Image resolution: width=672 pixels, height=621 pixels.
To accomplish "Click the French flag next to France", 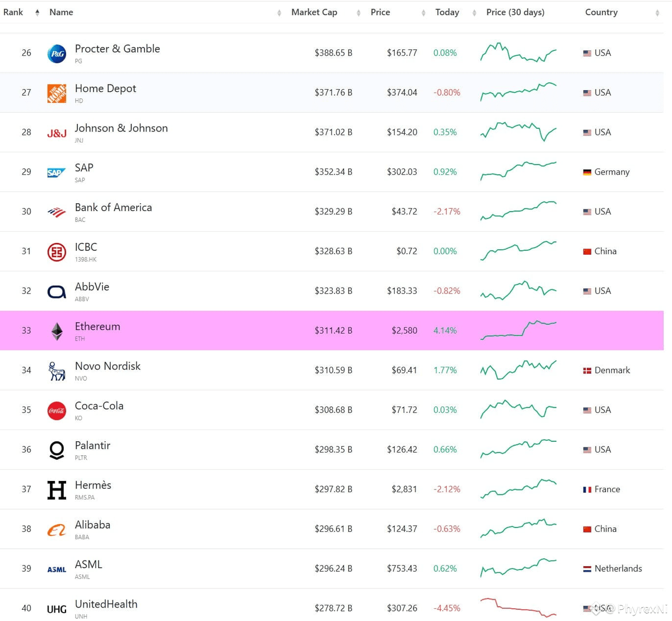I will point(587,489).
